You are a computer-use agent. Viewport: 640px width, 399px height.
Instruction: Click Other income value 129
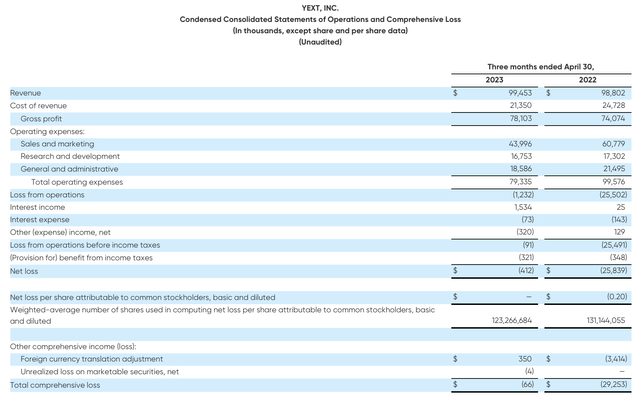[x=620, y=232]
